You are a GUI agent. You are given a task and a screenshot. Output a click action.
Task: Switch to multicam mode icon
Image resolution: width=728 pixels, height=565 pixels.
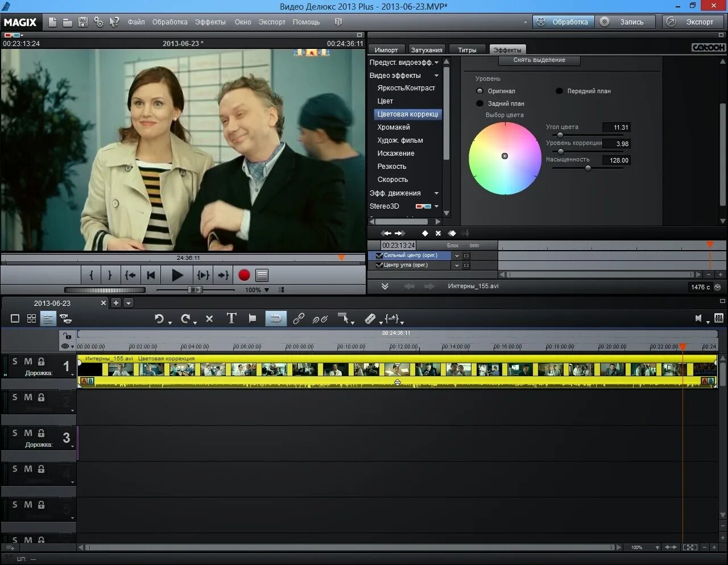tap(65, 319)
